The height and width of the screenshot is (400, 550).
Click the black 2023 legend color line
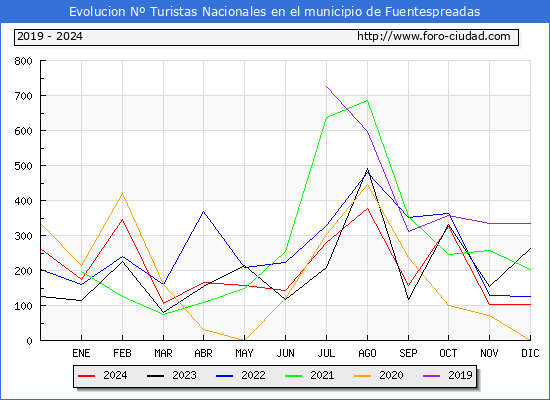(x=155, y=376)
